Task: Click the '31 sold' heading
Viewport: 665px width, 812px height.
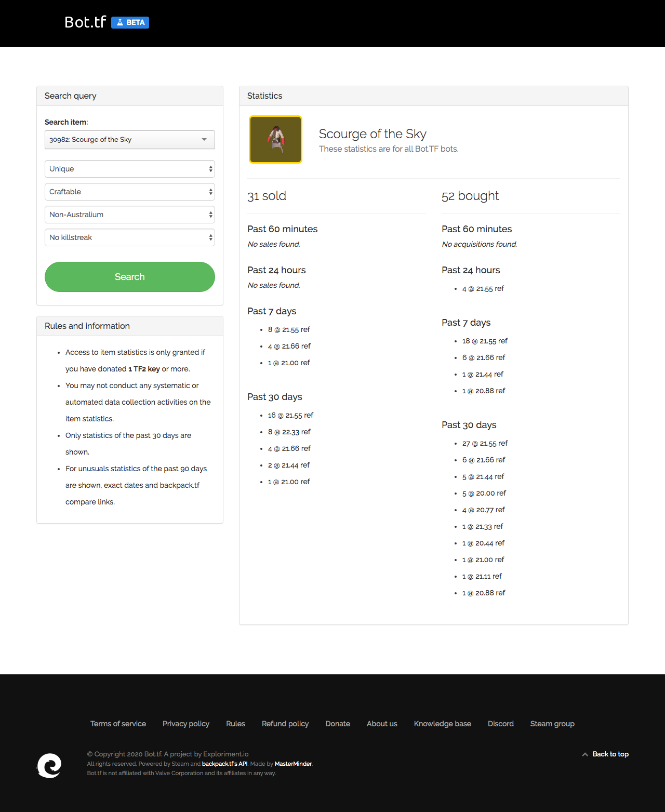Action: [267, 196]
